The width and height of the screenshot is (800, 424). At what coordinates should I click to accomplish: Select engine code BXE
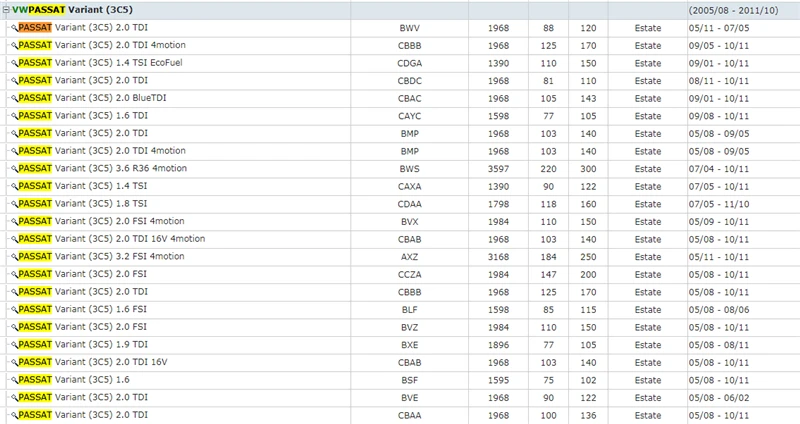point(410,345)
